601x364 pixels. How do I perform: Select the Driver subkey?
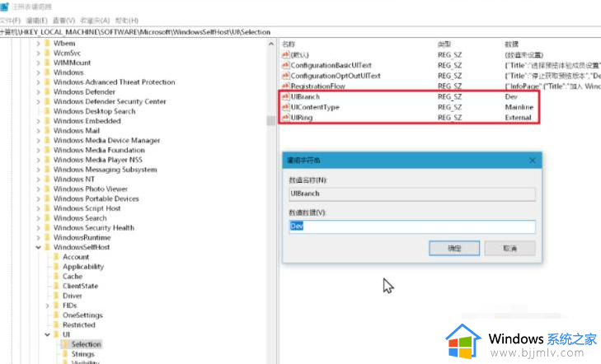73,296
